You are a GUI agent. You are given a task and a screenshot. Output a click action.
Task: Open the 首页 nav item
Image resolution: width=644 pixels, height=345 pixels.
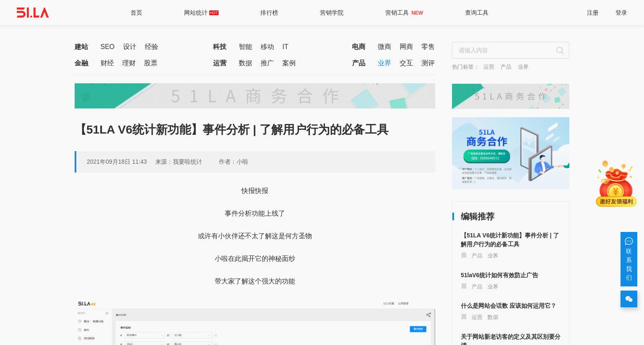136,13
